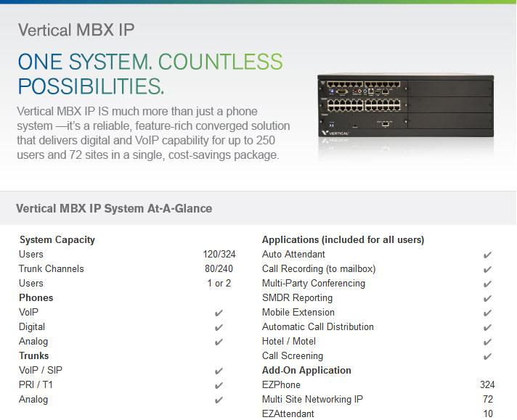
Task: Click the 'Hotel / Motel' label
Action: (289, 341)
